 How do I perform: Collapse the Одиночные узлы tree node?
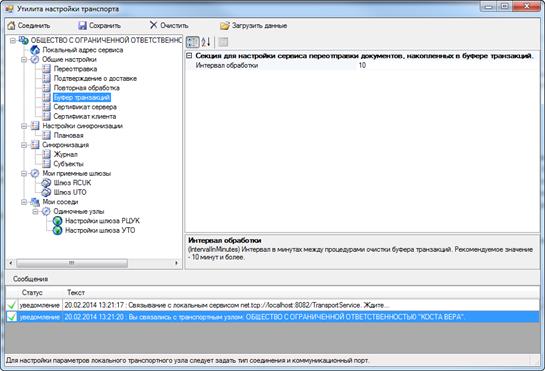coord(35,211)
